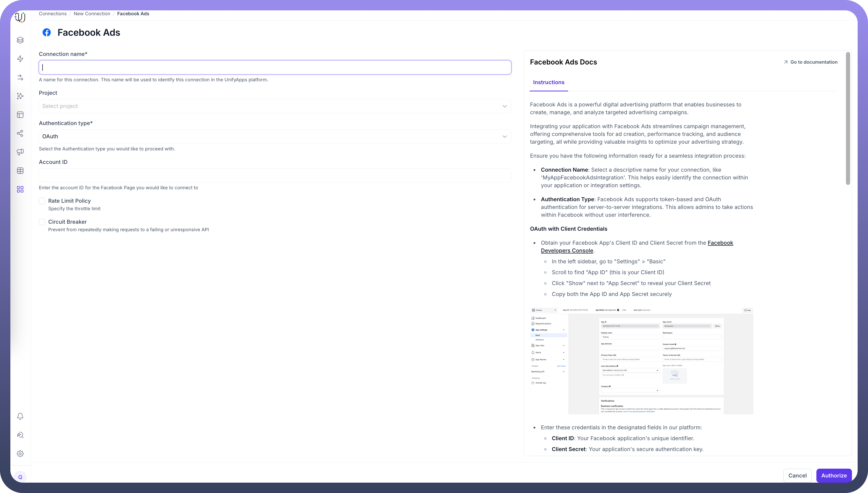Open the table grid sidebar icon

pos(20,171)
